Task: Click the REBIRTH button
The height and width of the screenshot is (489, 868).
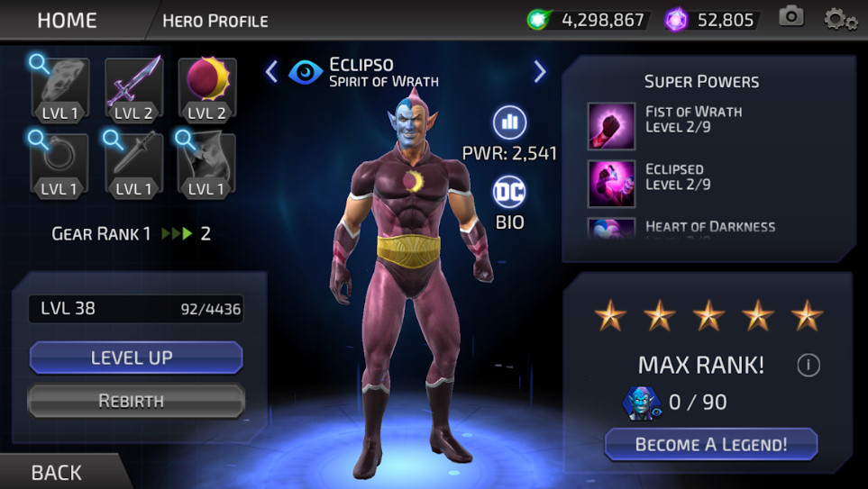Action: [136, 401]
